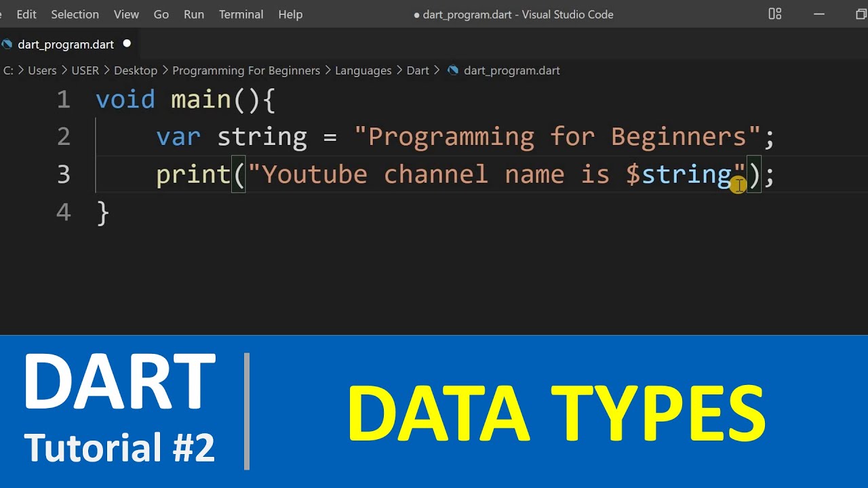Click the 'main' function name
The image size is (868, 488).
point(201,100)
